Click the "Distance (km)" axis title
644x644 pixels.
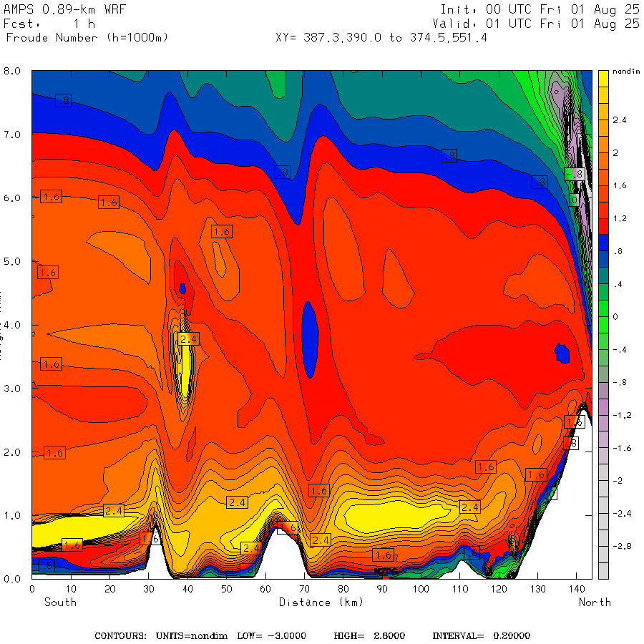pyautogui.click(x=321, y=602)
